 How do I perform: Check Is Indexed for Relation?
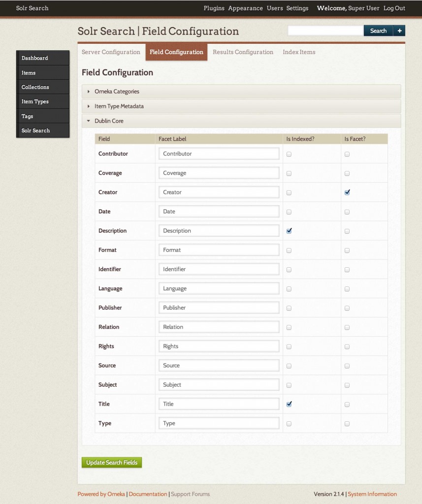click(289, 327)
